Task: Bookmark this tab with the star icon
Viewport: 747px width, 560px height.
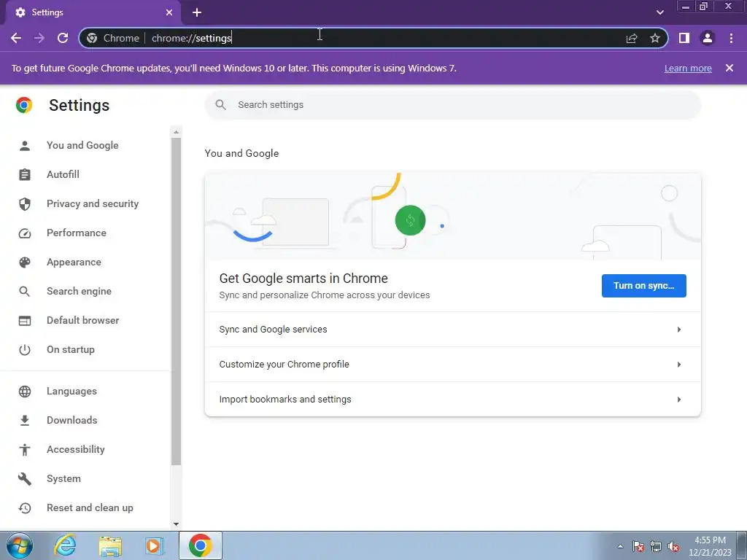Action: (655, 38)
